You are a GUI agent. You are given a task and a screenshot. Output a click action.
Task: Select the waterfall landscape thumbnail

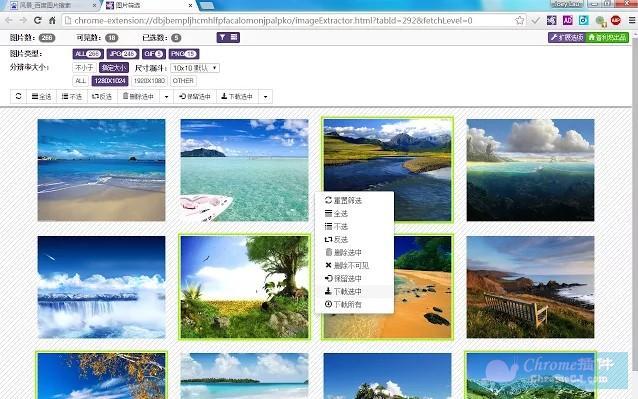point(101,287)
